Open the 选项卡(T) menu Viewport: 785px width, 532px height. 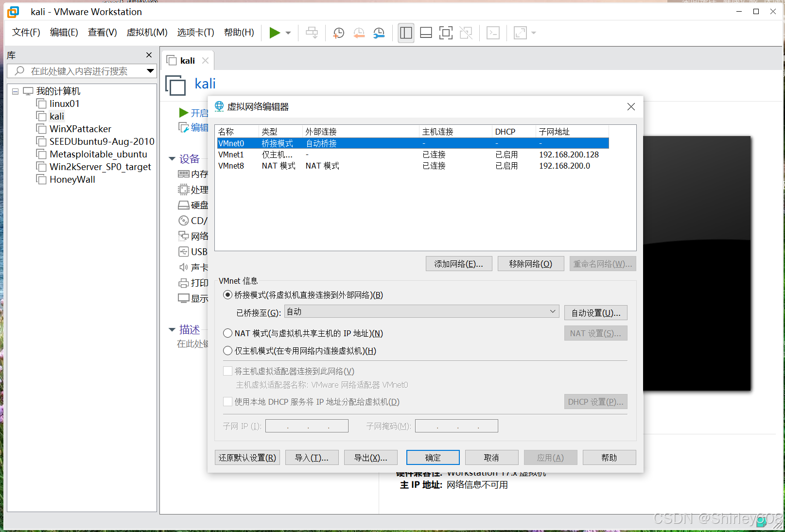pos(195,33)
